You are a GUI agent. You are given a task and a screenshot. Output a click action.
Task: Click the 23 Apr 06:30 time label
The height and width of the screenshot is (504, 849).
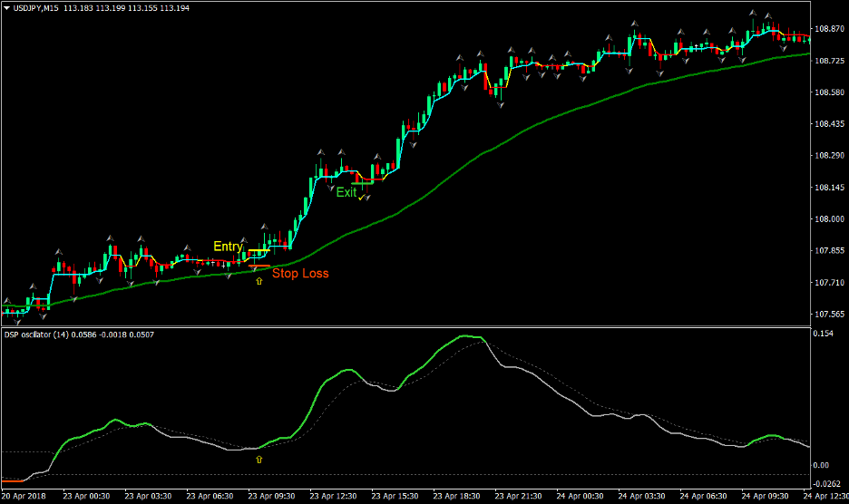point(210,496)
